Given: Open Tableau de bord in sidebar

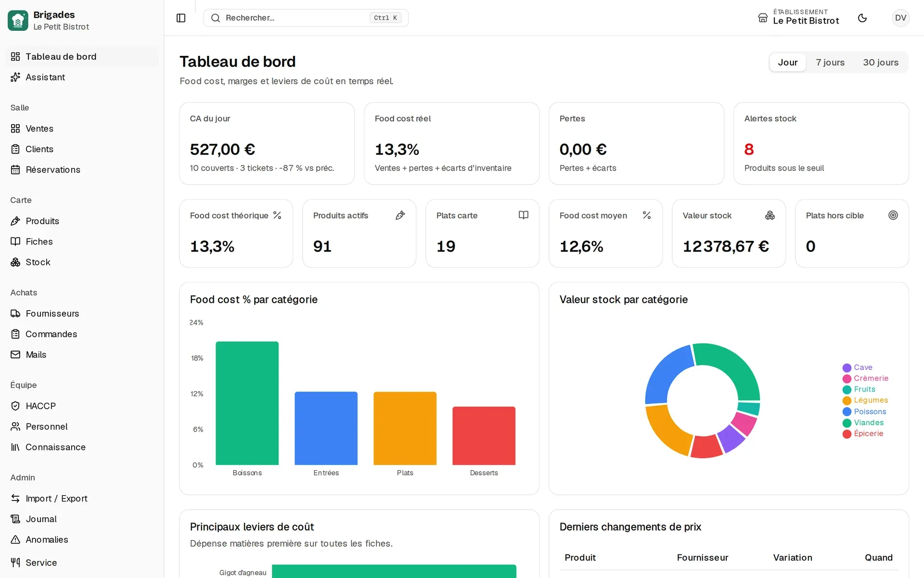Looking at the screenshot, I should click(x=82, y=56).
